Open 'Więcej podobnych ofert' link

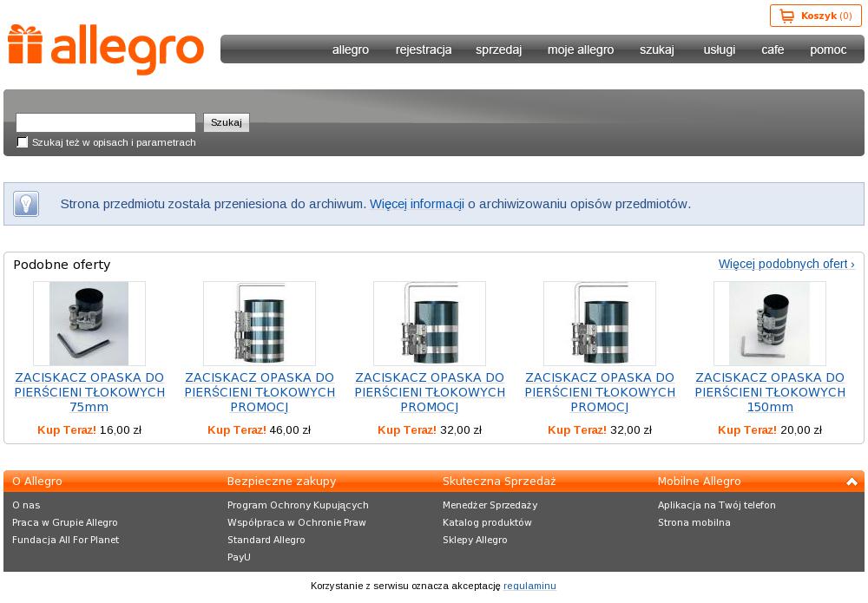pos(786,264)
